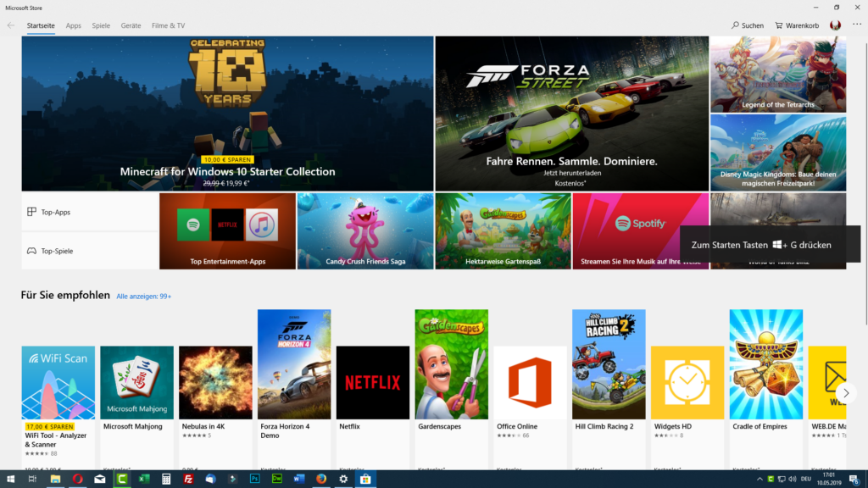This screenshot has width=868, height=488.
Task: Show hidden system tray icons
Action: pyautogui.click(x=759, y=480)
